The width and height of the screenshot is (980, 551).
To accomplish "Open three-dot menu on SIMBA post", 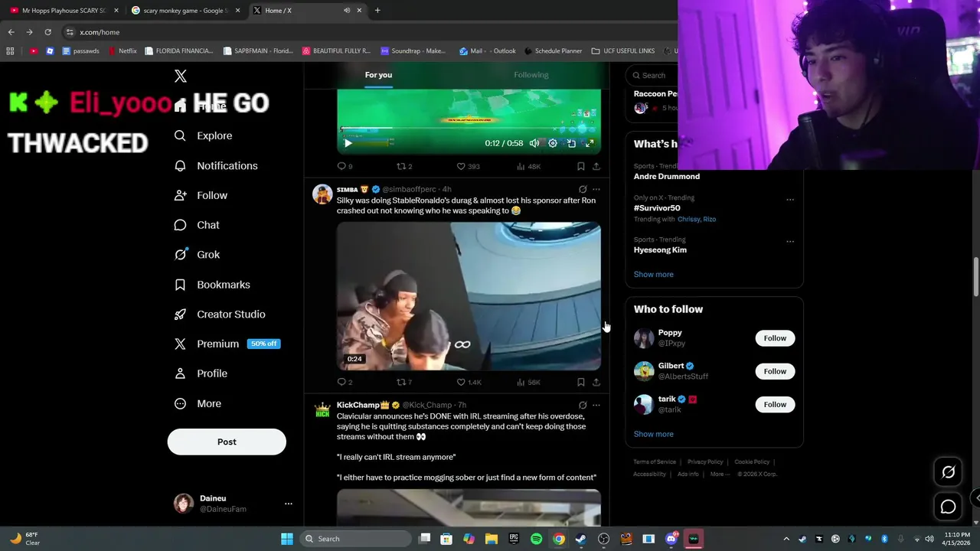I will point(596,189).
